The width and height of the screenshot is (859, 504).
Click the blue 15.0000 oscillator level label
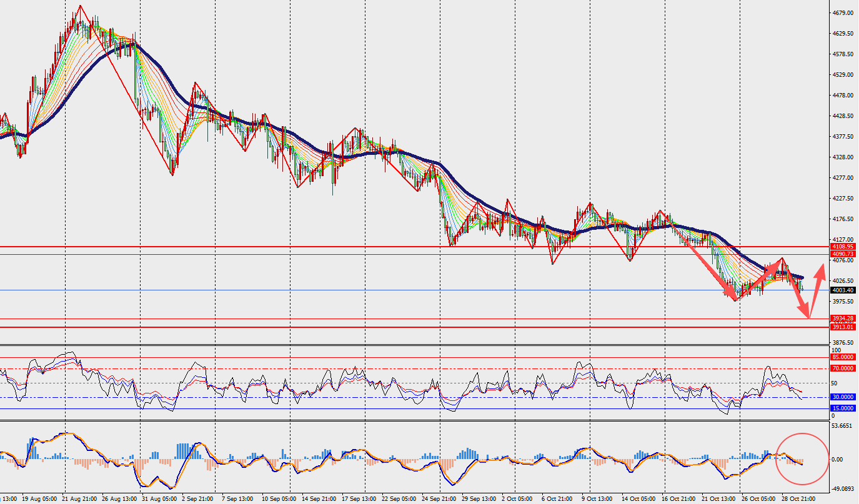pyautogui.click(x=843, y=408)
